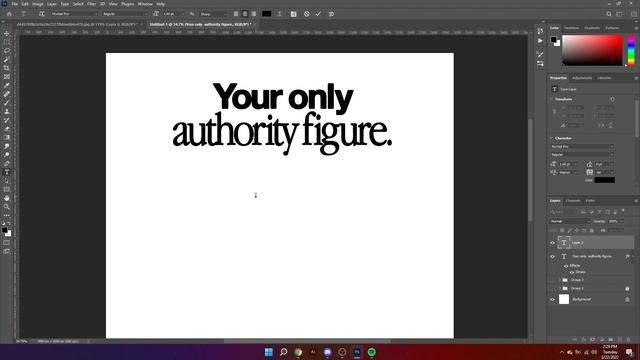Toggle Character and Paragraph panels icon
Image resolution: width=640 pixels, height=360 pixels.
[x=293, y=14]
